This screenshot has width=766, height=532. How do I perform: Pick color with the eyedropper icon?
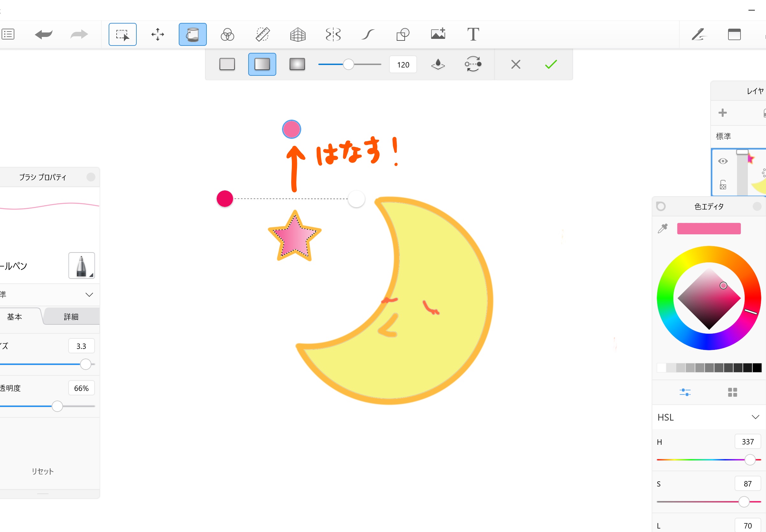point(662,229)
